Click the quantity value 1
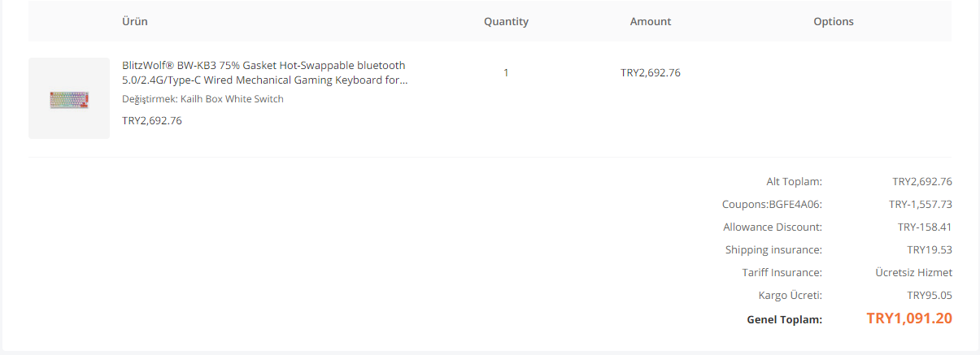This screenshot has height=355, width=980. coord(506,72)
